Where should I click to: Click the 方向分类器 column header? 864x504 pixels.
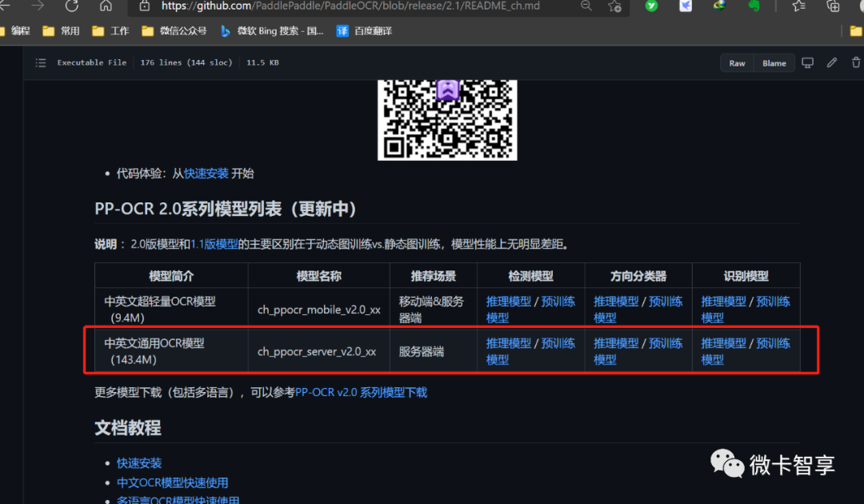pos(638,276)
